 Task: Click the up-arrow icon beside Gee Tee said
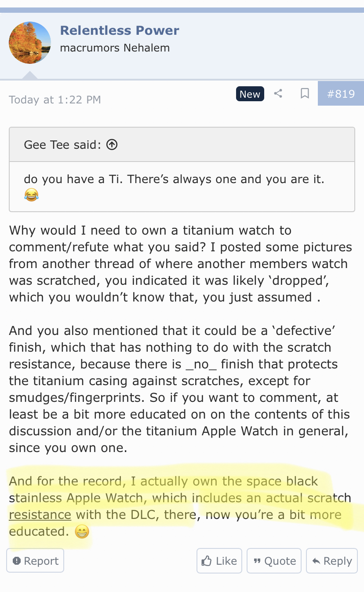(112, 144)
